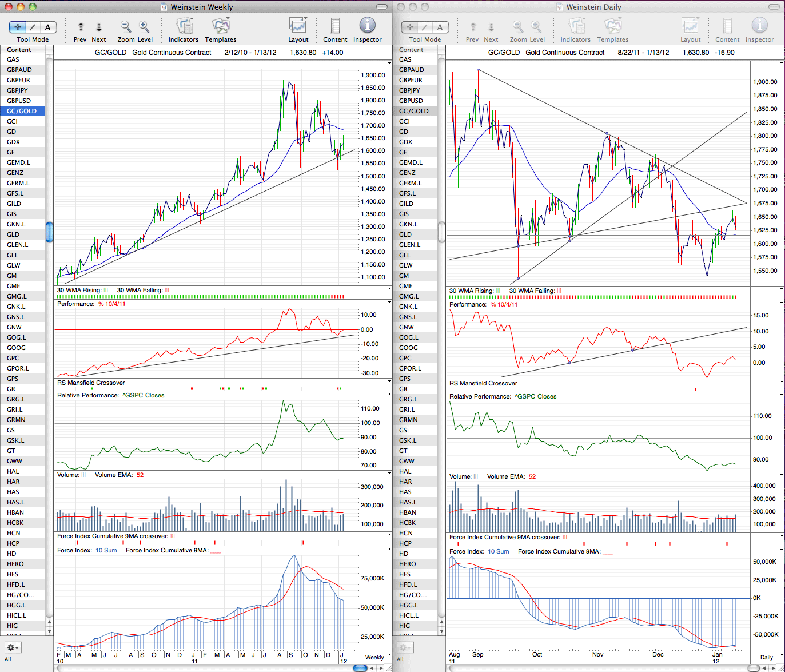Click the Daily sidebar vertical scrollbar thumb
The width and height of the screenshot is (785, 672).
pos(441,232)
